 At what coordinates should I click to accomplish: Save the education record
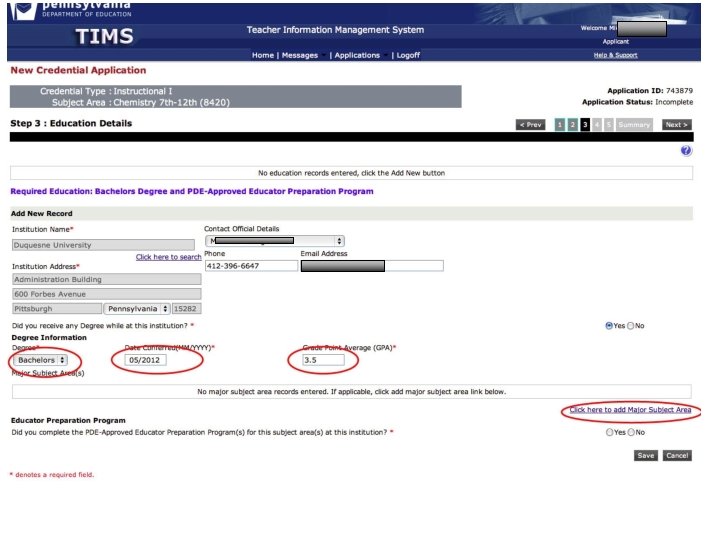646,456
